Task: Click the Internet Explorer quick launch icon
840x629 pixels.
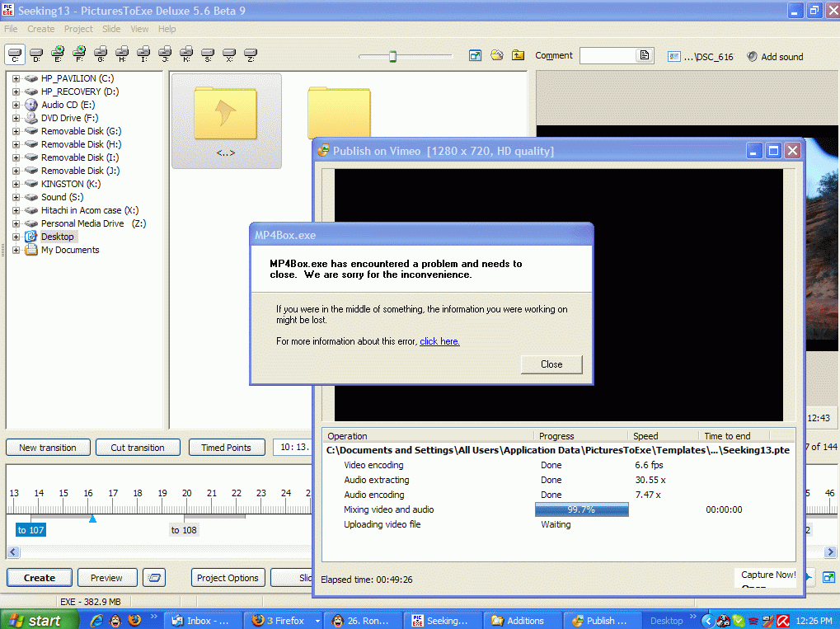Action: (97, 620)
